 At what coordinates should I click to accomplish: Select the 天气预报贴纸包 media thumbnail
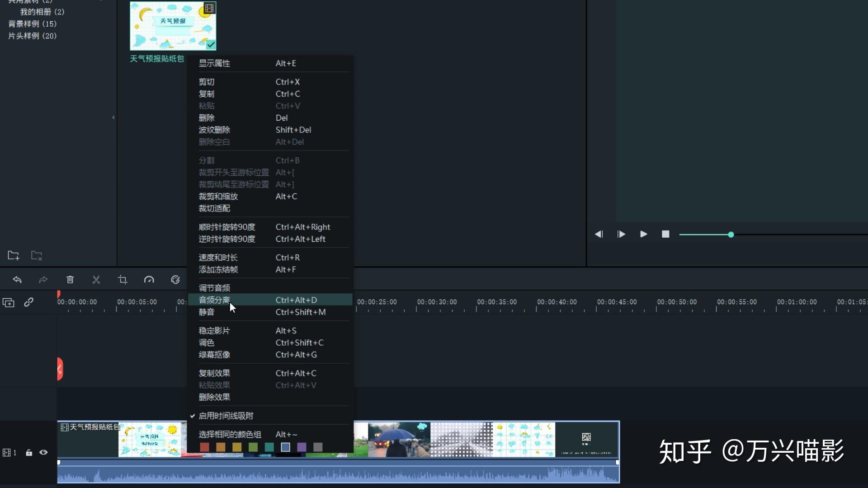pyautogui.click(x=173, y=26)
